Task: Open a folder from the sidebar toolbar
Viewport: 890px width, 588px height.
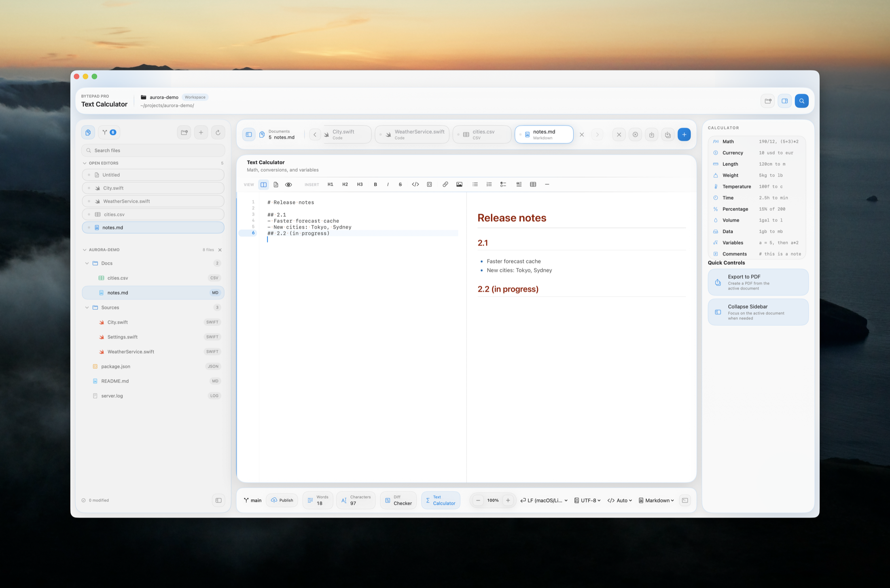Action: coord(184,132)
